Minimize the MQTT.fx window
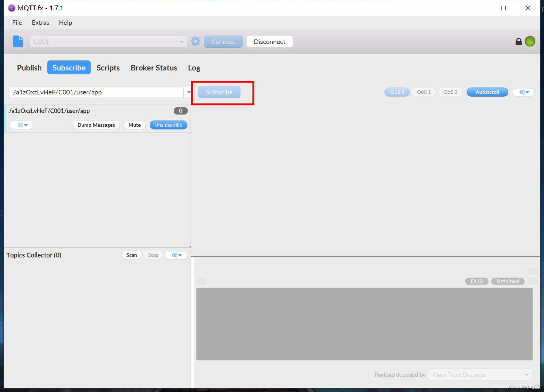Screen dimensions: 544x392 (x=479, y=8)
